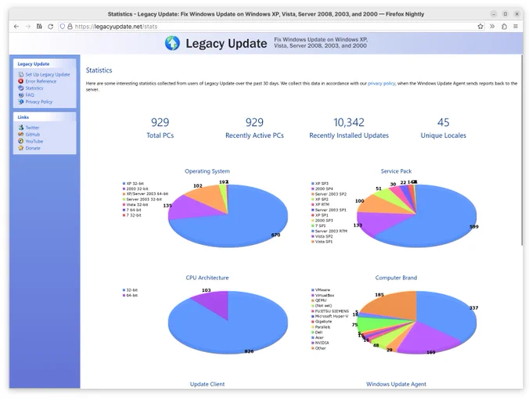Click the Microsoft Hyper-V legend label
The image size is (532, 399).
pos(332,317)
